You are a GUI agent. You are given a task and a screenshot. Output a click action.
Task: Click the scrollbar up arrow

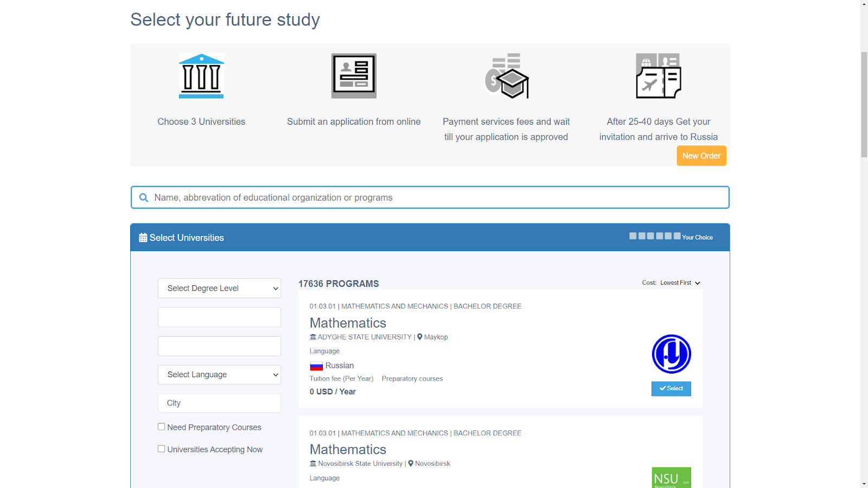[864, 4]
